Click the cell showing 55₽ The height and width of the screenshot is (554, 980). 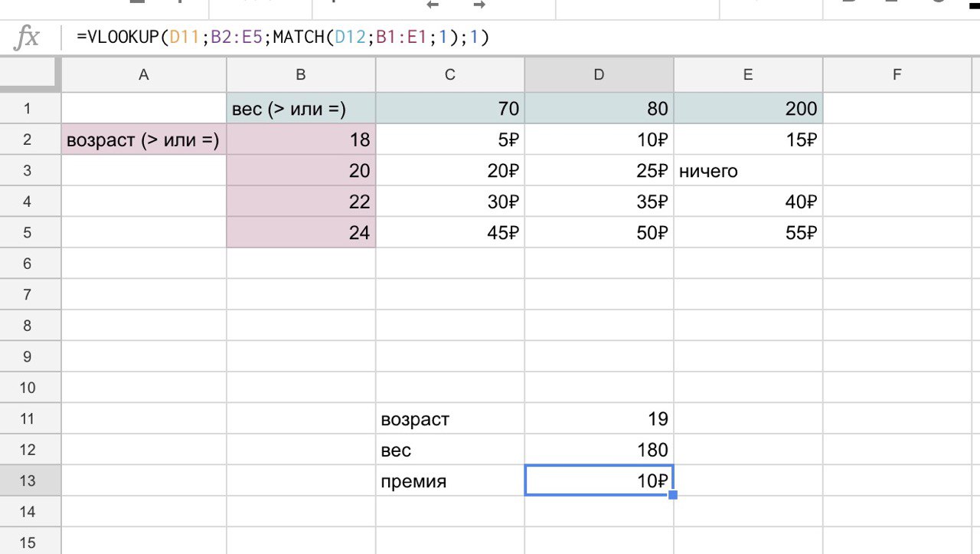pyautogui.click(x=748, y=233)
